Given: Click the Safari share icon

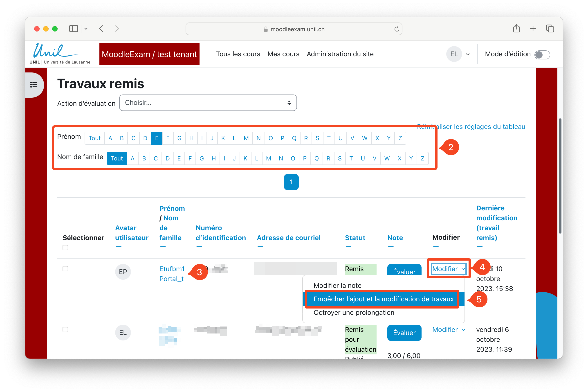Looking at the screenshot, I should point(516,29).
